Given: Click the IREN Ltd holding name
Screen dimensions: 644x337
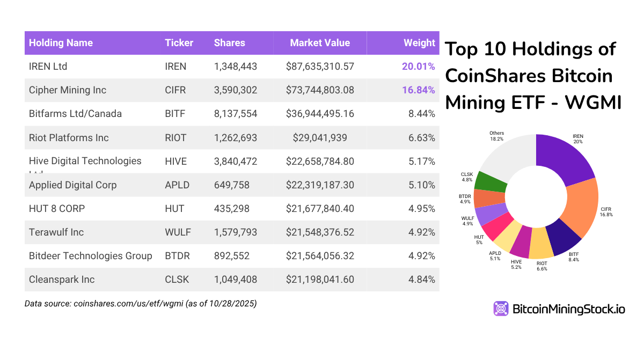Looking at the screenshot, I should [48, 67].
